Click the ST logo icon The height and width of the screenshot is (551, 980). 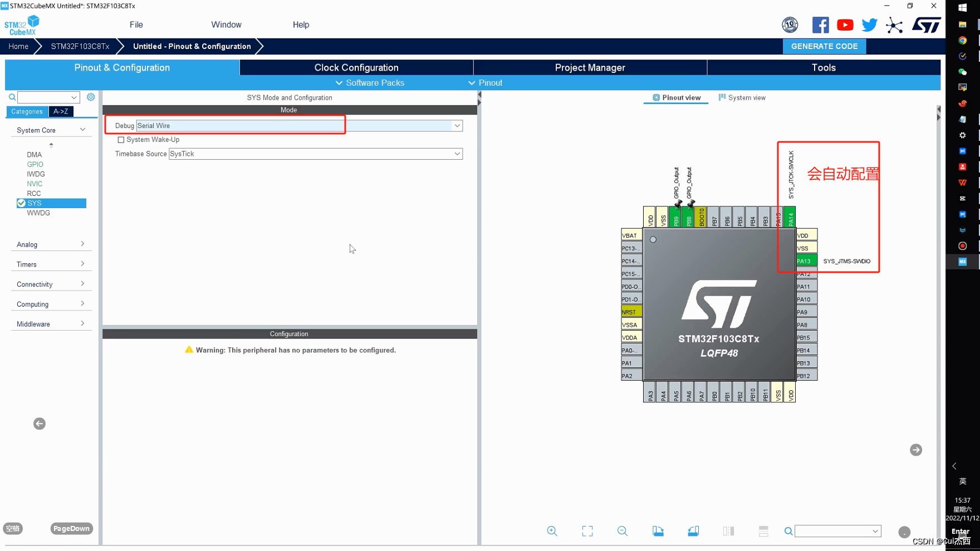click(926, 25)
